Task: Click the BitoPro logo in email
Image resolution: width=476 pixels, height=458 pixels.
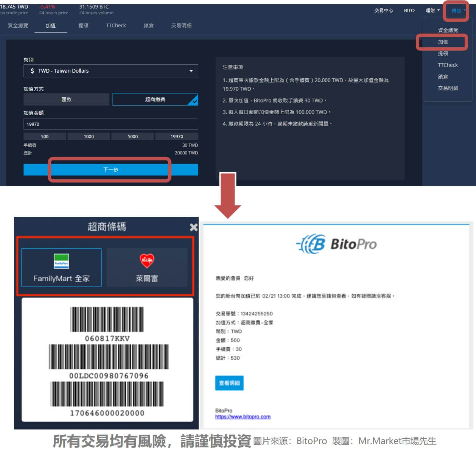Action: click(336, 244)
